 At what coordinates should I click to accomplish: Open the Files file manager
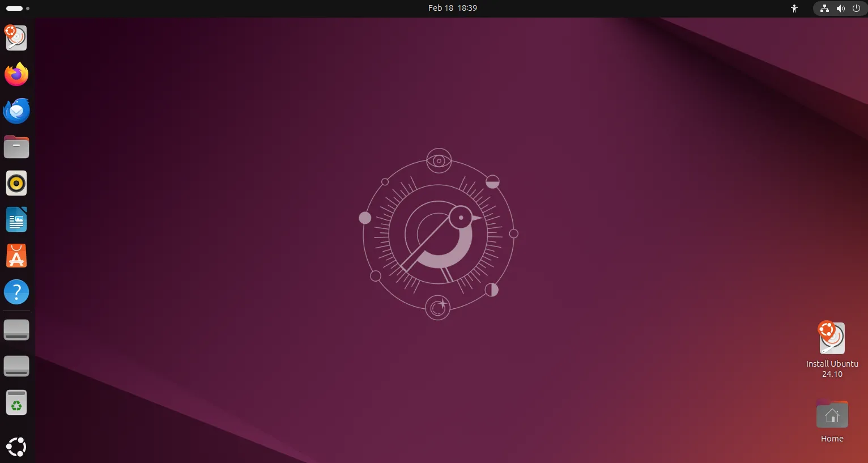point(16,147)
